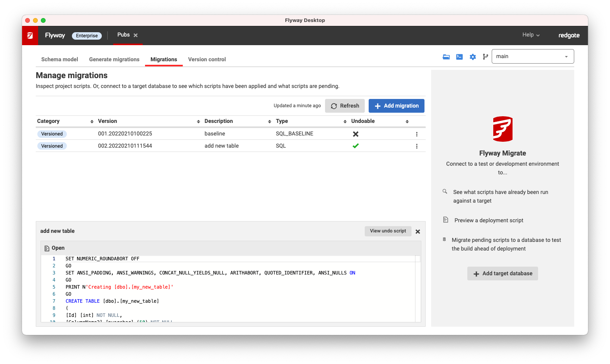
Task: Close the Pubs project tab
Action: 136,35
